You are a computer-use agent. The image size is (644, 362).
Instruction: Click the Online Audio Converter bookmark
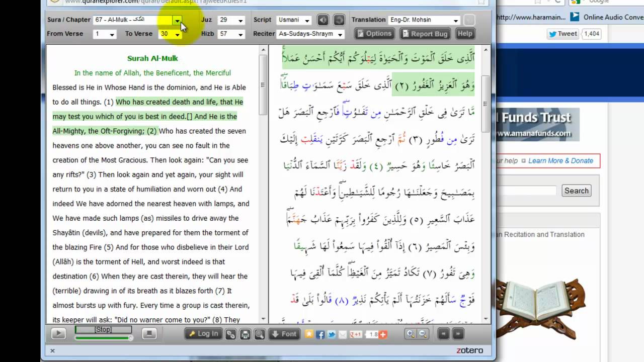pos(607,17)
